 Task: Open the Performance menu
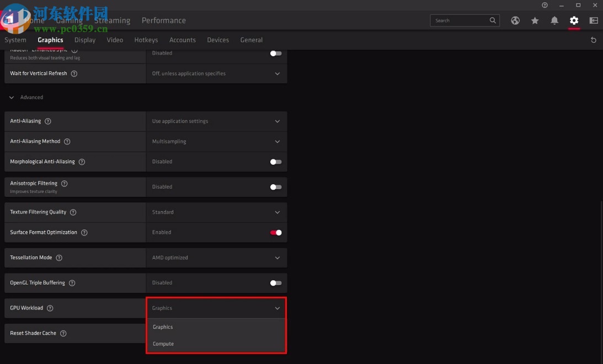163,20
